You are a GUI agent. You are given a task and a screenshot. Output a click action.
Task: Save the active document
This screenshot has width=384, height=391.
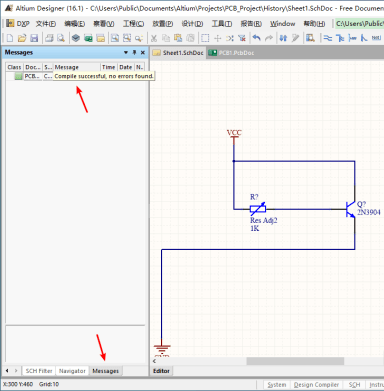pyautogui.click(x=34, y=38)
